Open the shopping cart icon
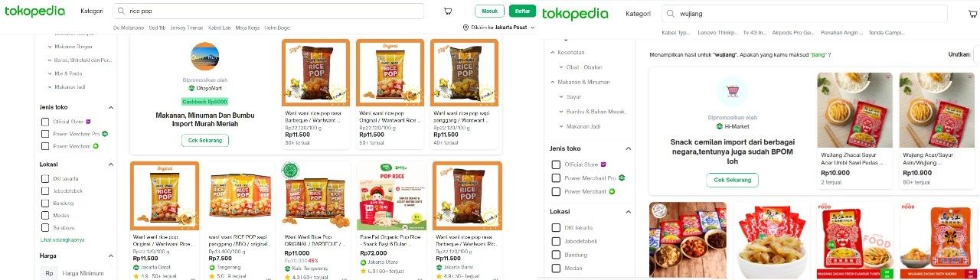Viewport: 980px width, 280px height. (448, 11)
